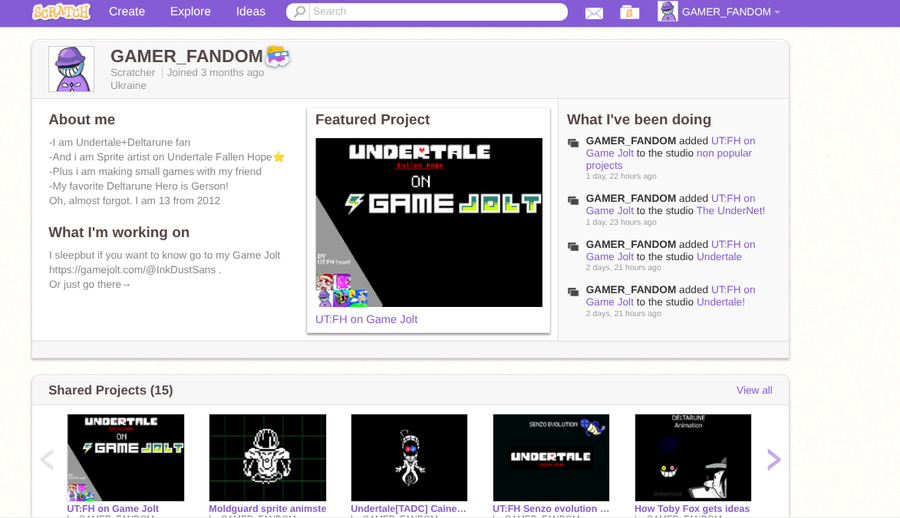Click the previous arrow in Shared Projects
Viewport: 900px width, 518px height.
[47, 459]
